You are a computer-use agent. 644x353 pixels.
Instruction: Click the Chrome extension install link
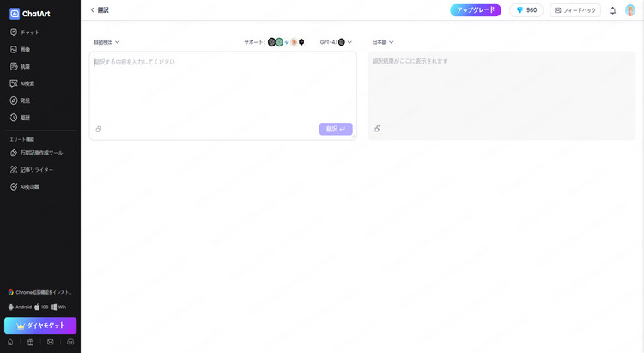click(39, 293)
